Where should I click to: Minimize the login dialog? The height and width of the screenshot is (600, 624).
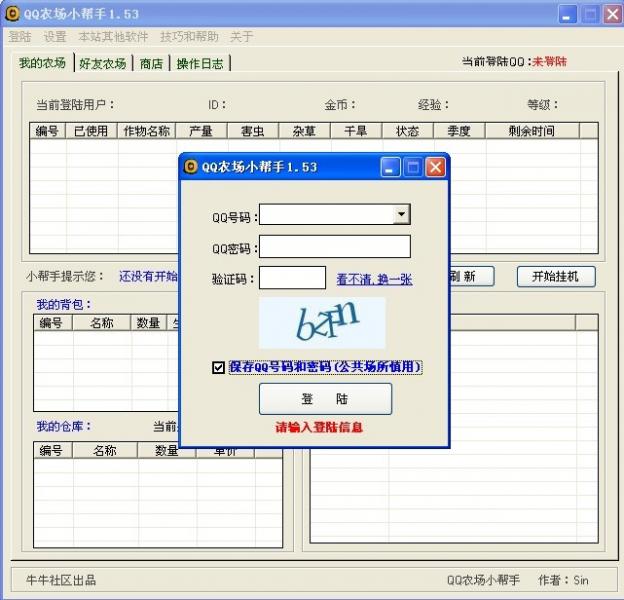390,167
